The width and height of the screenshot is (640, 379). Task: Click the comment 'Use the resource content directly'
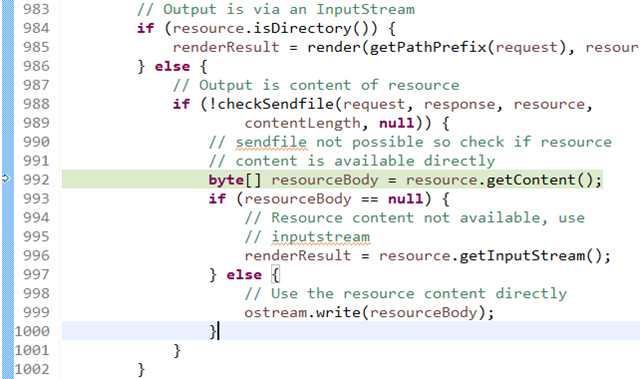pos(406,293)
